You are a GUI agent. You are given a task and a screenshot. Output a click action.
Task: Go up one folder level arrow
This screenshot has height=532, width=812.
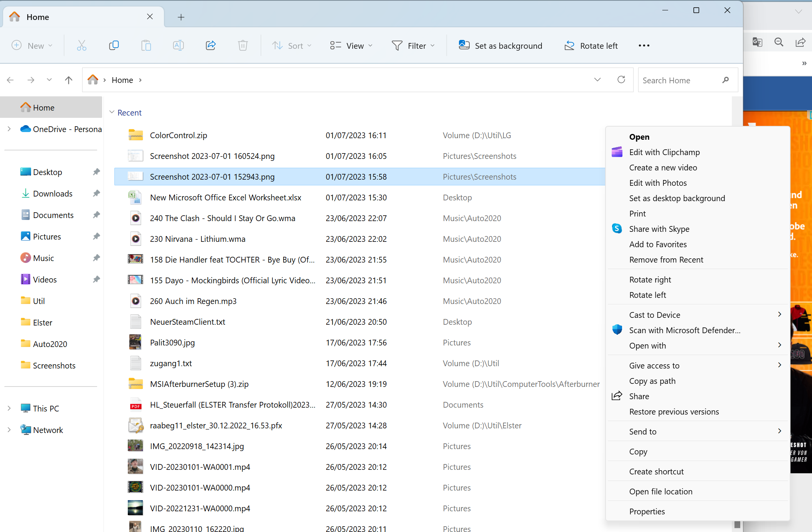coord(69,80)
